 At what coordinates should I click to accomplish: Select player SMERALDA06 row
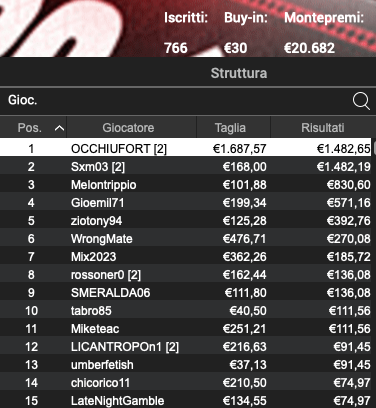coord(186,292)
